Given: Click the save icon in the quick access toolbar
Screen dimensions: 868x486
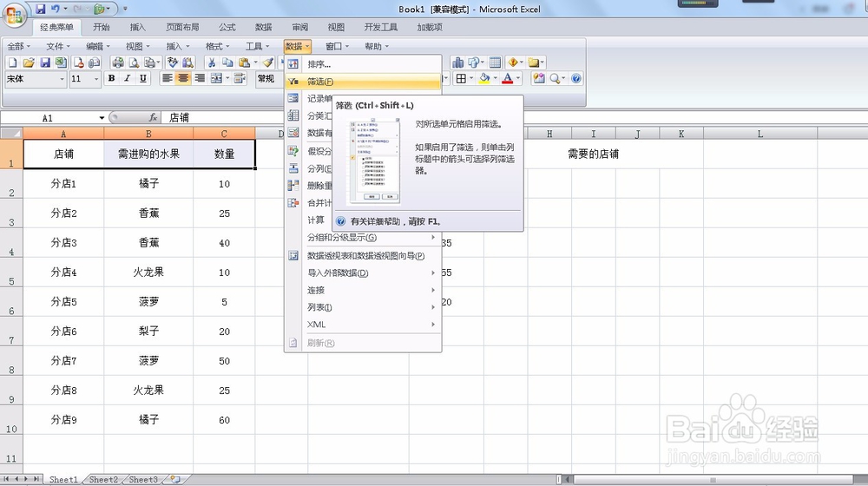Looking at the screenshot, I should click(x=41, y=9).
